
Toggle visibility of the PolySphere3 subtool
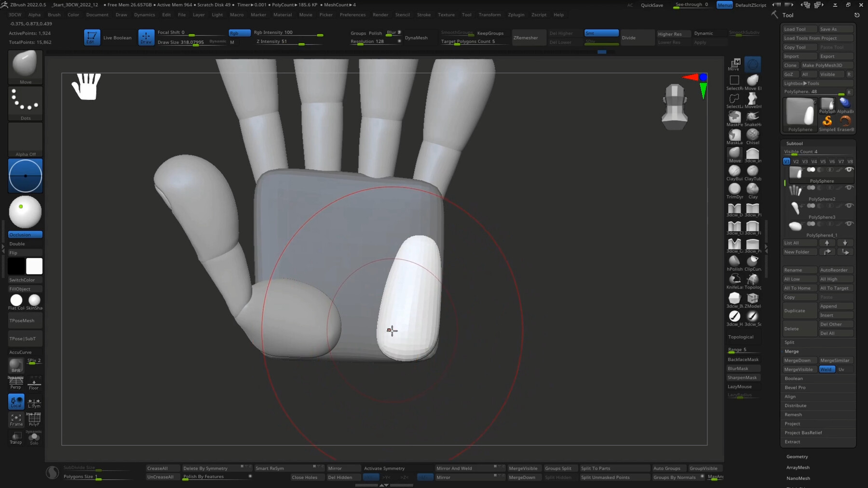pos(850,206)
